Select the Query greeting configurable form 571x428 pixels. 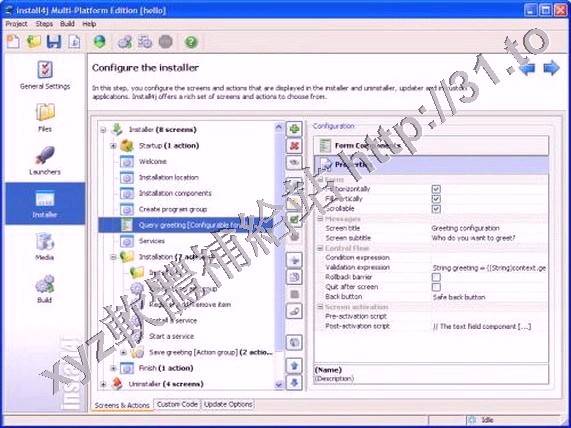tap(186, 225)
